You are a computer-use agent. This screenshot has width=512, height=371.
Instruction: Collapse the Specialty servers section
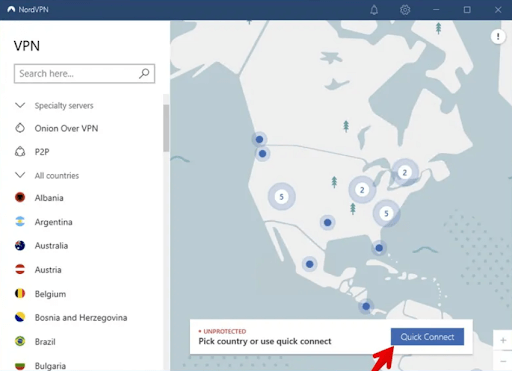(x=20, y=105)
